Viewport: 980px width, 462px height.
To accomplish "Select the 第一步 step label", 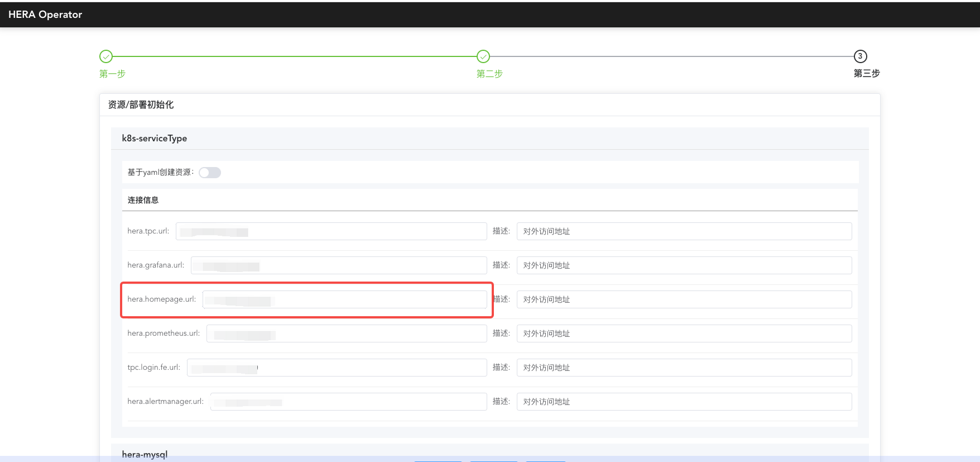I will click(x=112, y=74).
